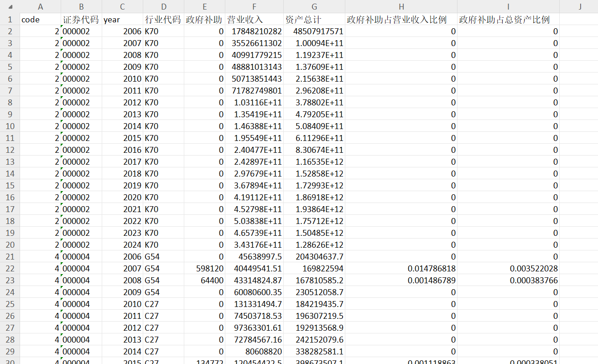Screen dimensions: 598x364
Task: Click cell with value 45638997.5
Action: point(255,257)
